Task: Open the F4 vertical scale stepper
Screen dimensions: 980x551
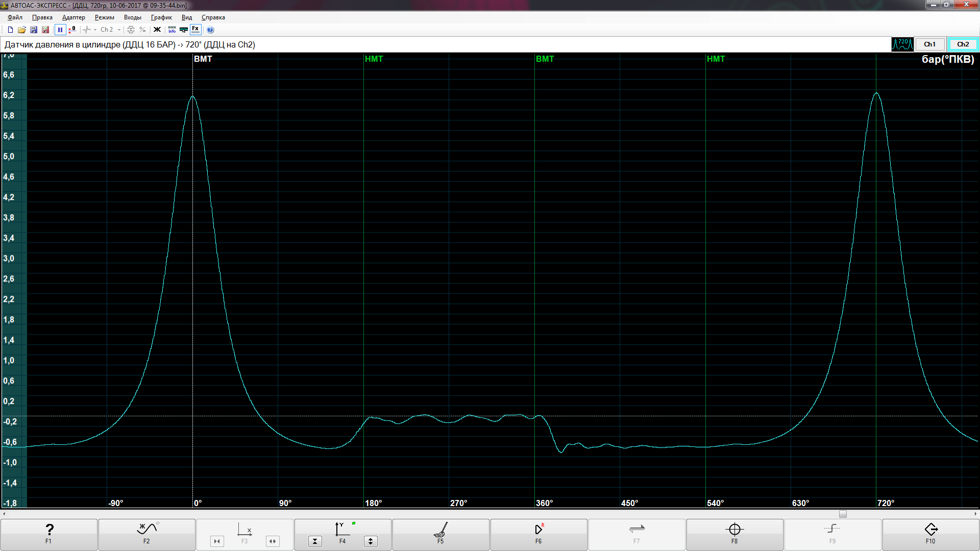Action: point(371,541)
